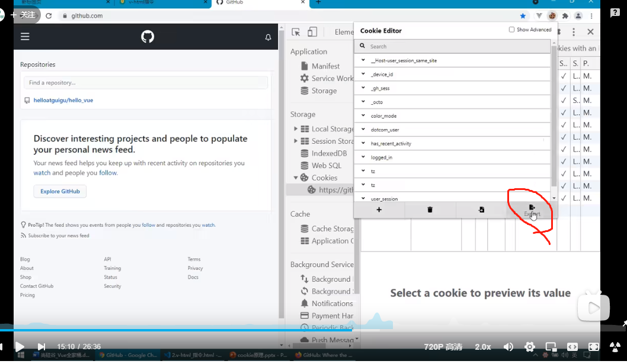
Task: Click the GitHub Octocat logo
Action: click(148, 36)
